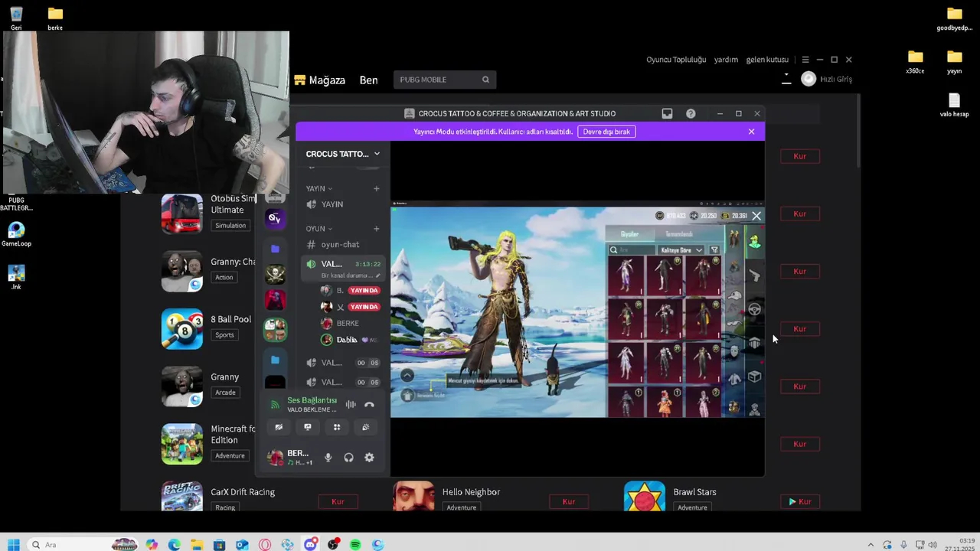
Task: Open VAL voice channel with 00 05 limit
Action: tap(342, 363)
